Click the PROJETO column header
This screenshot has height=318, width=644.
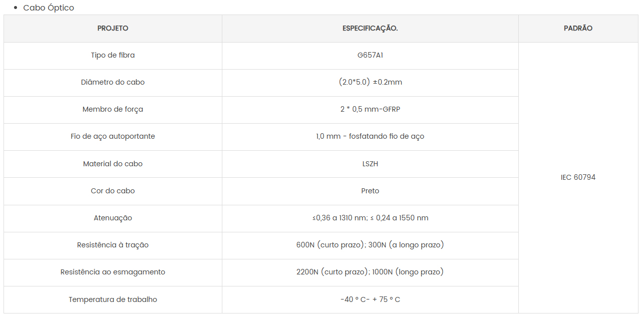pyautogui.click(x=113, y=29)
